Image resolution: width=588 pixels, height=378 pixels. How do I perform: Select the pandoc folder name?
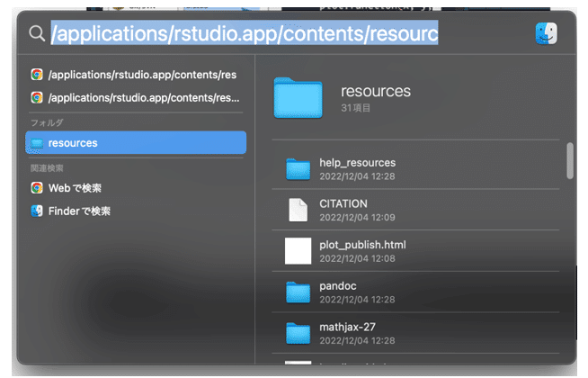click(x=338, y=286)
